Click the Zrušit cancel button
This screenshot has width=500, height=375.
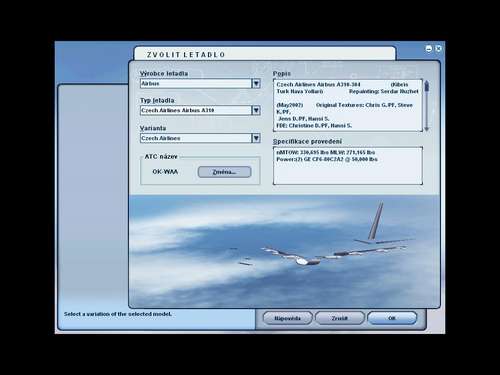point(340,318)
